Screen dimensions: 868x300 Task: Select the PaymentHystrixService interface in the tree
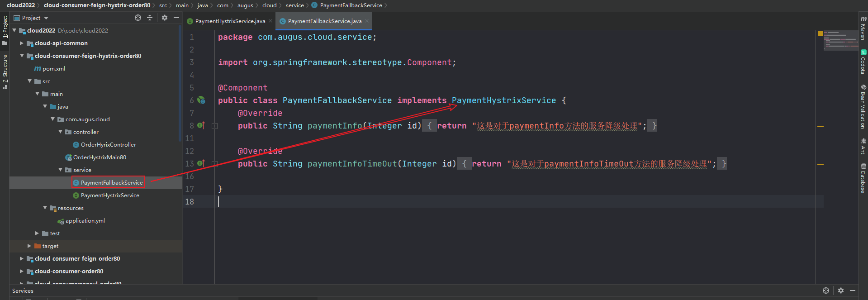click(x=106, y=195)
